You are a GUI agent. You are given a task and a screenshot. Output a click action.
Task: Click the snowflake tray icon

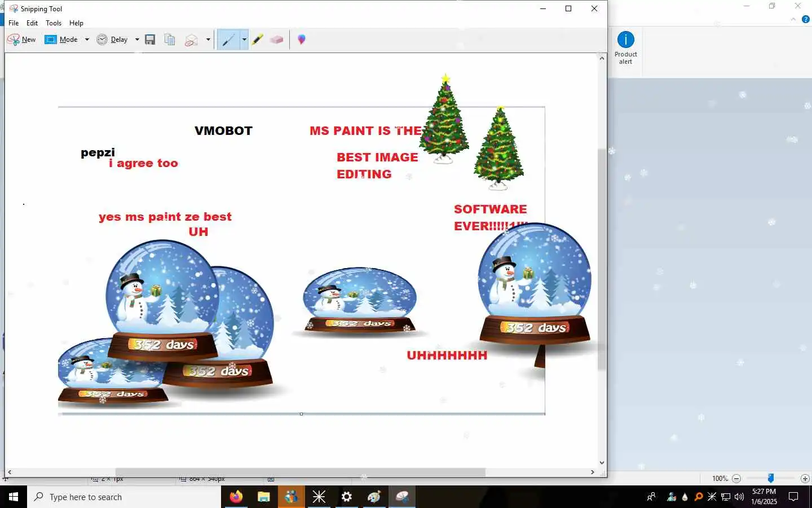point(712,497)
